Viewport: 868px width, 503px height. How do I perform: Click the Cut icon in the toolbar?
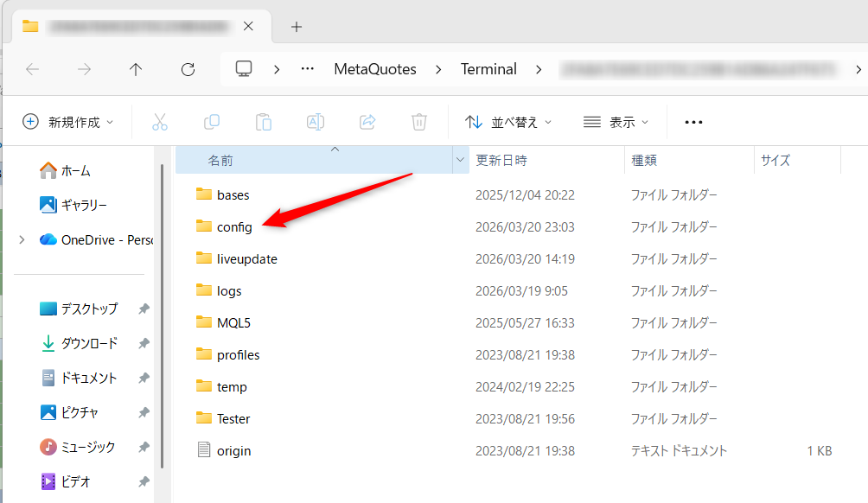click(159, 122)
